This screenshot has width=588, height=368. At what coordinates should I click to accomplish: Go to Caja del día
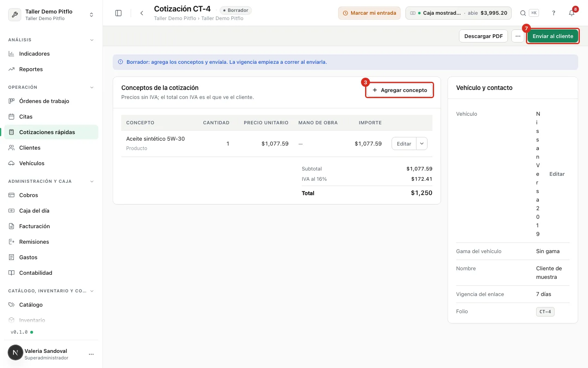(51, 211)
